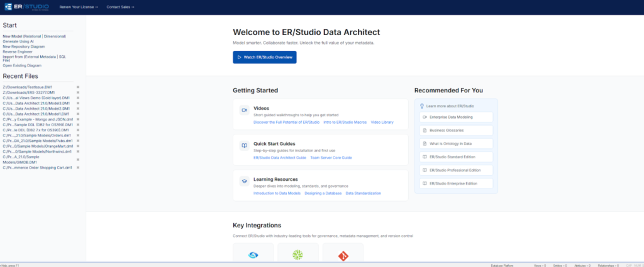Remove Mongo and JSON.dm1 recent entry

click(77, 119)
